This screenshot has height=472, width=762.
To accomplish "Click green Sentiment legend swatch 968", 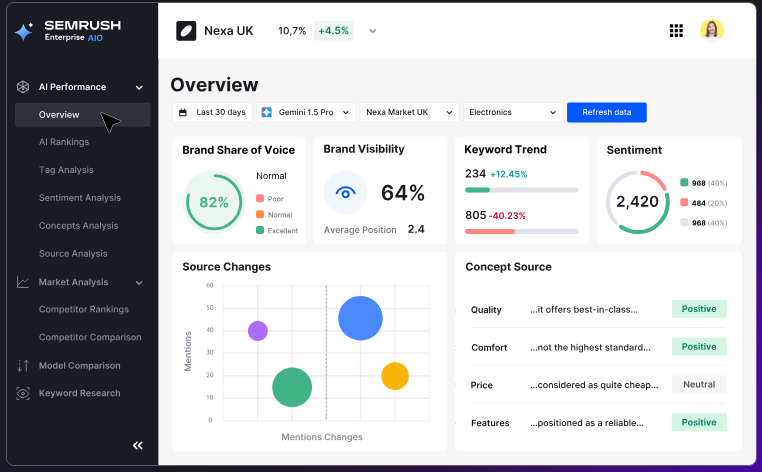I will [x=684, y=182].
